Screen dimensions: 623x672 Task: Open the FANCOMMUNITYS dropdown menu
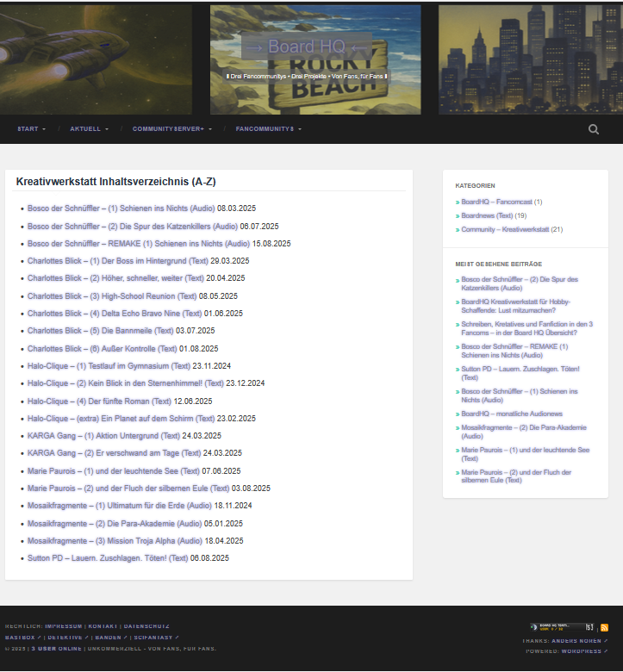pos(268,129)
